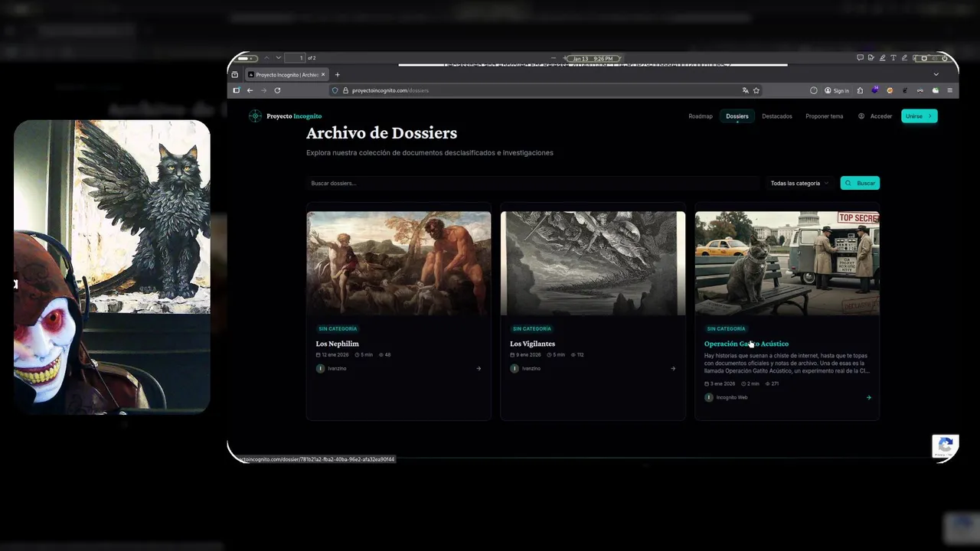Click the address bar URL

pyautogui.click(x=390, y=90)
